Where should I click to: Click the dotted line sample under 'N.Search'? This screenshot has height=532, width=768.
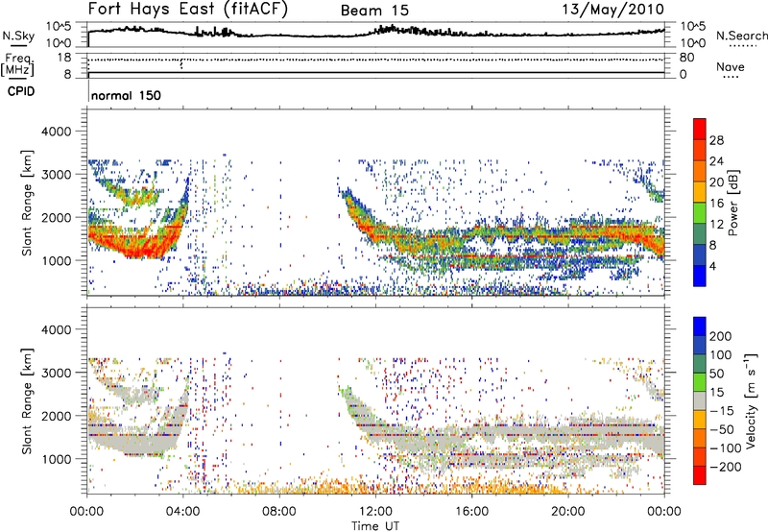coord(742,46)
